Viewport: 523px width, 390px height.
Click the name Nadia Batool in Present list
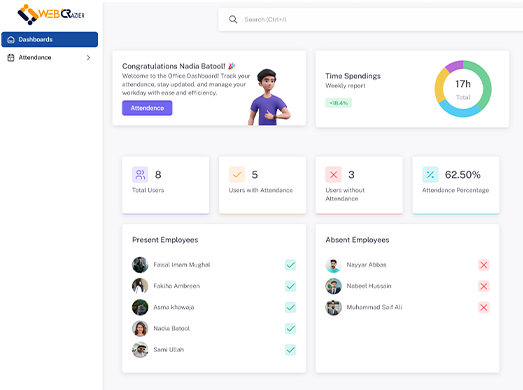pos(171,329)
